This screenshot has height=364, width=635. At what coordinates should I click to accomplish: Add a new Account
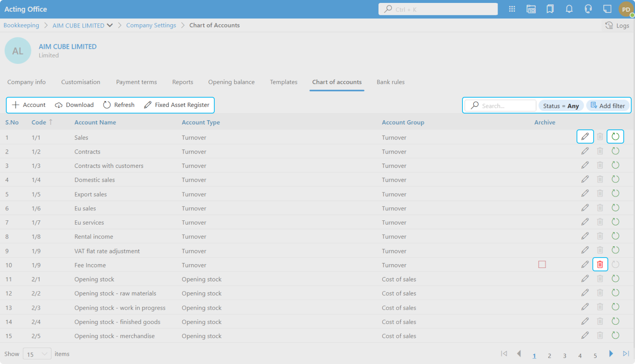pyautogui.click(x=29, y=105)
